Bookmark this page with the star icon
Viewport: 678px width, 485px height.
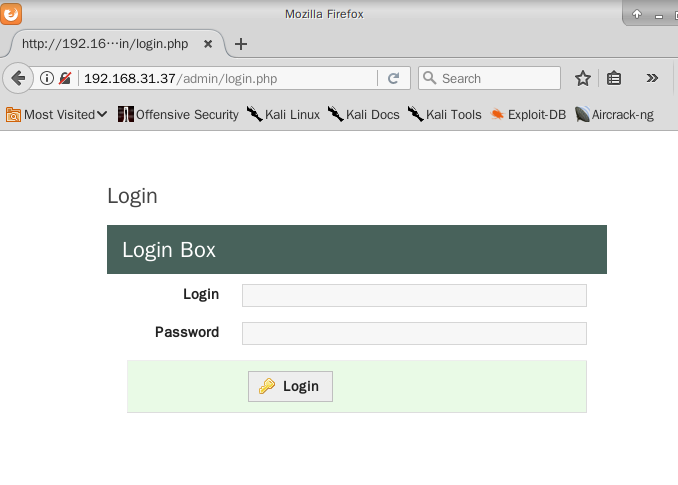tap(582, 78)
